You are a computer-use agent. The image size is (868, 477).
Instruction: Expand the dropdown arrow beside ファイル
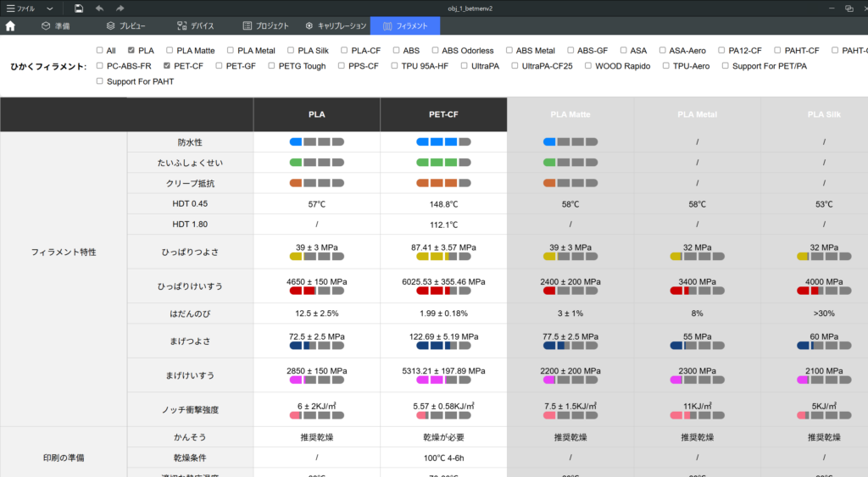point(50,8)
